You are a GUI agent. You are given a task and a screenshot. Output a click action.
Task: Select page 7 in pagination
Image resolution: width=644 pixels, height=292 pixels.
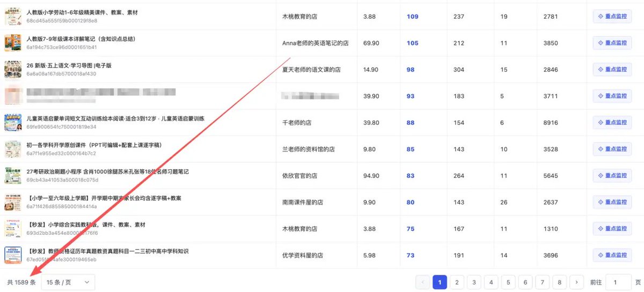tap(543, 282)
